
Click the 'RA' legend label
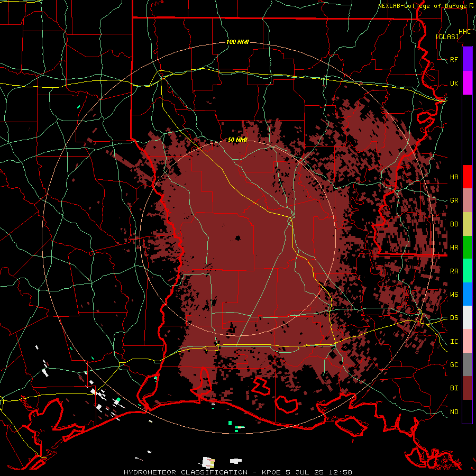[x=454, y=271]
